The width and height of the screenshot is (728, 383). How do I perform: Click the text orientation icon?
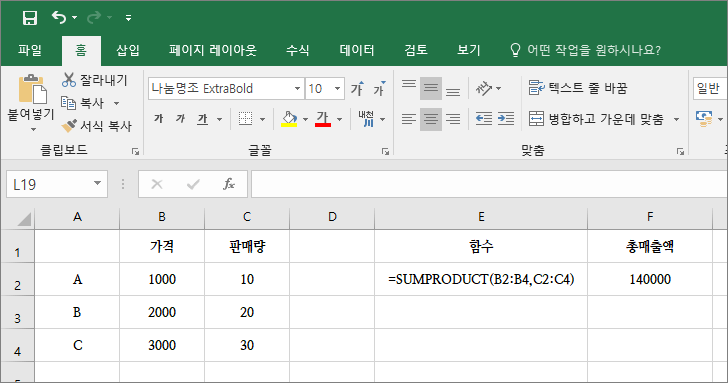(484, 88)
